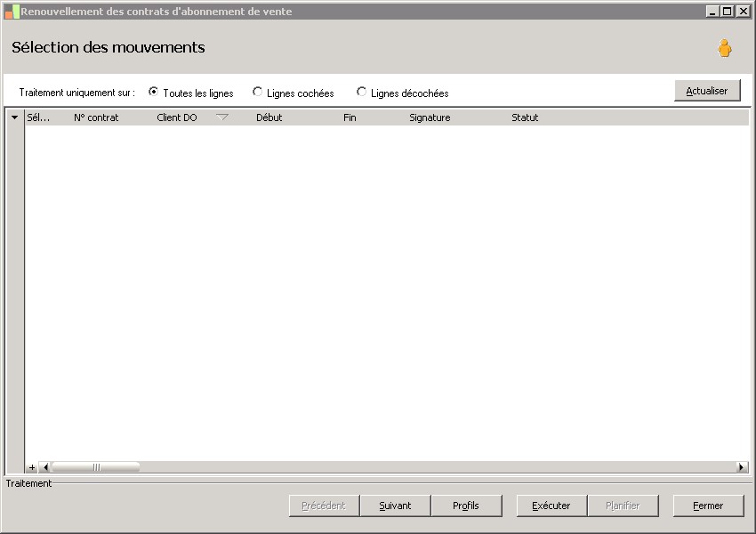The height and width of the screenshot is (534, 756).
Task: Click the horizontal scrollbar thumb
Action: pyautogui.click(x=95, y=467)
